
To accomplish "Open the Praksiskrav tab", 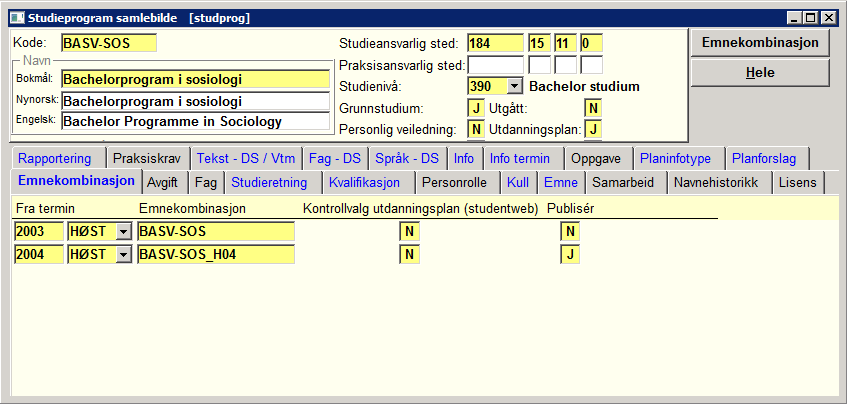I will tap(150, 159).
